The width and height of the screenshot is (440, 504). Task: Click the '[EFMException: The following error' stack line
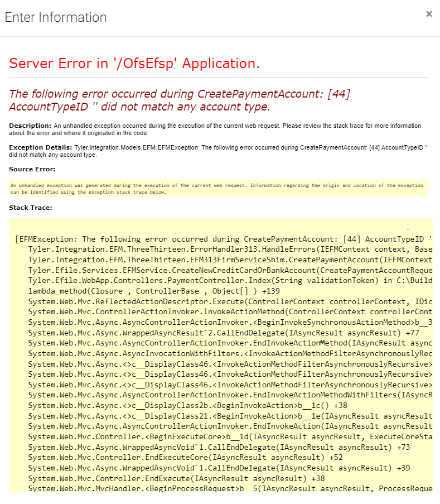click(x=224, y=239)
